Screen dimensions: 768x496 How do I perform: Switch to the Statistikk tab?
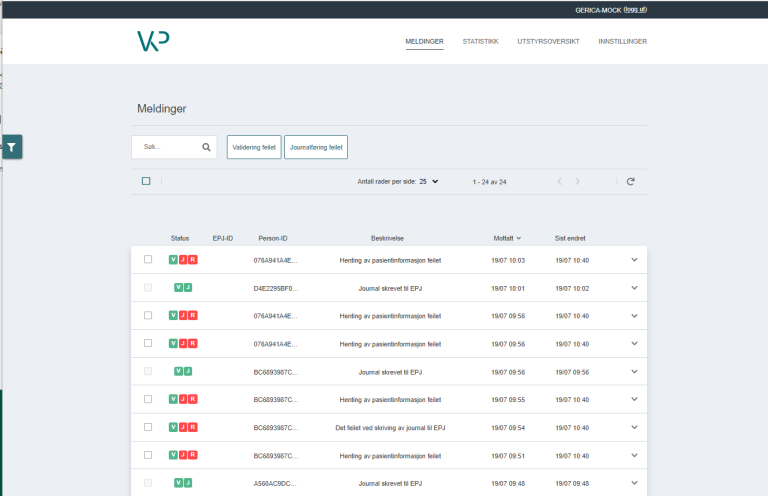tap(480, 41)
